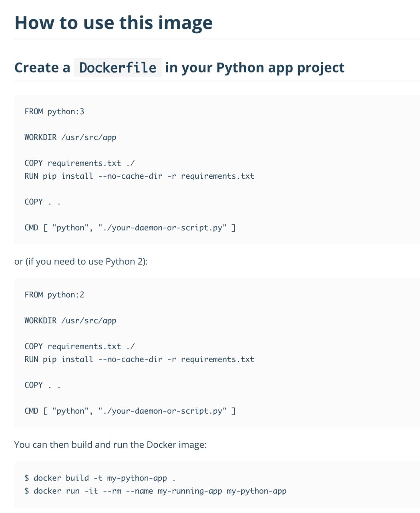The image size is (420, 513).
Task: Click "my-running-app" in the docker run command
Action: pos(190,491)
